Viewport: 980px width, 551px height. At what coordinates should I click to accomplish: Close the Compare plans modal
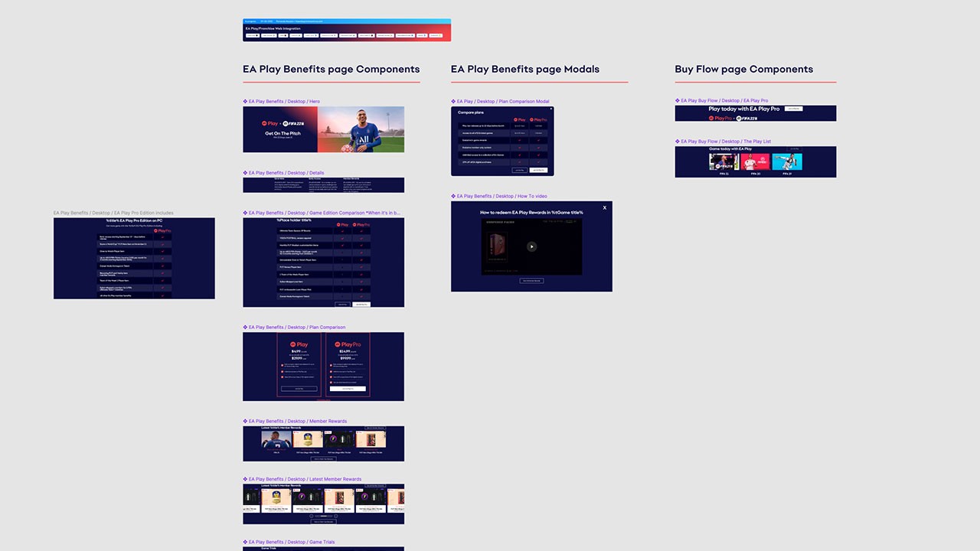(550, 109)
